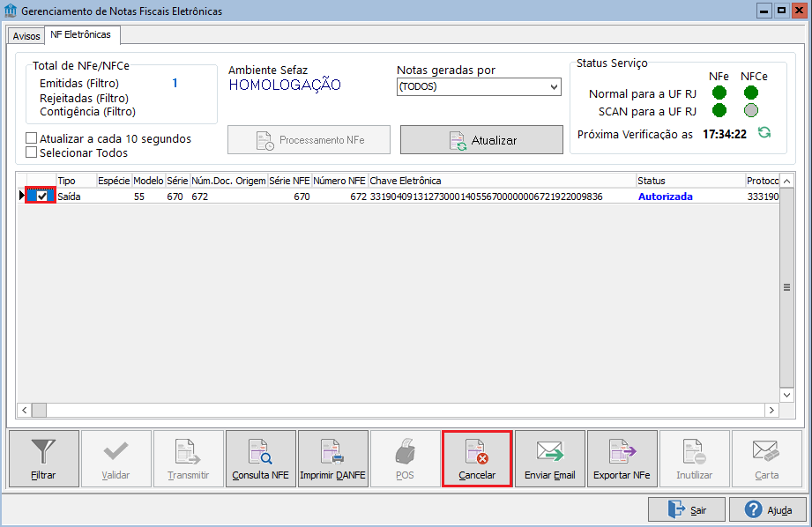Image resolution: width=812 pixels, height=527 pixels.
Task: Open the Carta envelope button
Action: pos(766,458)
